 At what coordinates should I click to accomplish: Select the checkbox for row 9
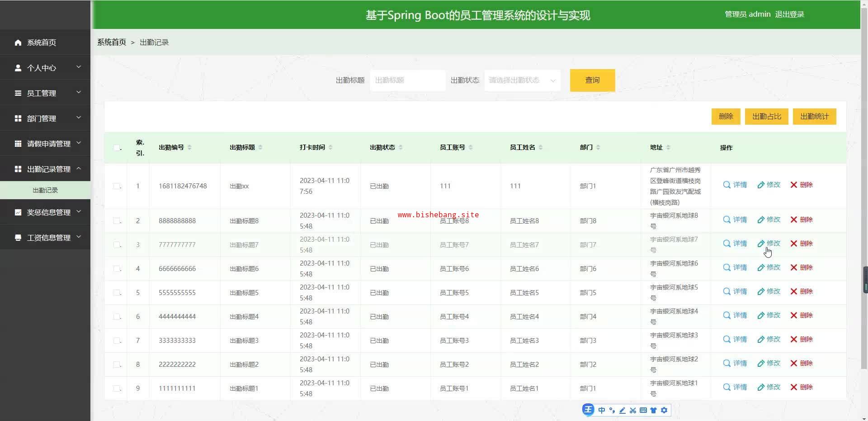[x=117, y=388]
